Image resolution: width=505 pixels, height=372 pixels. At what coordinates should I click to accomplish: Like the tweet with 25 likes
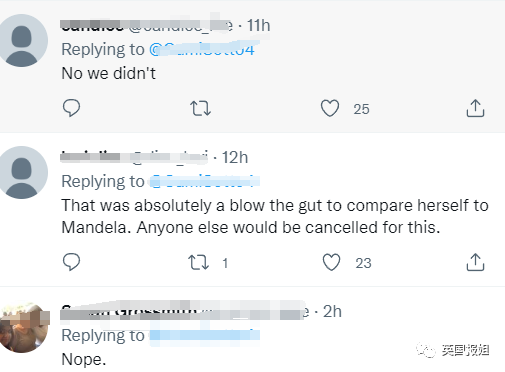click(330, 108)
